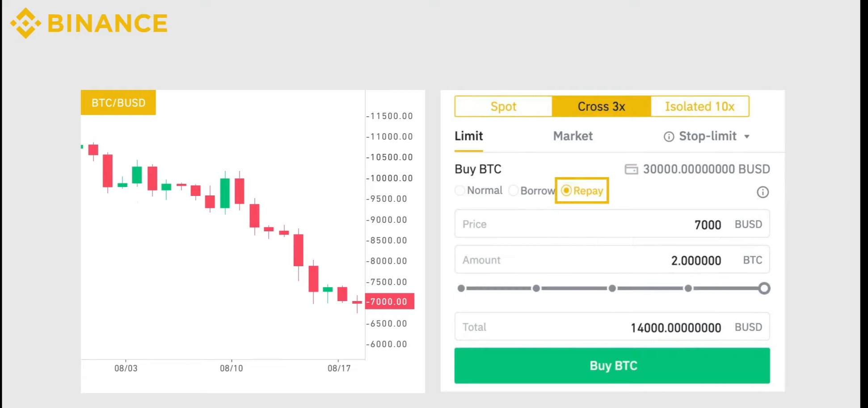This screenshot has width=868, height=408.
Task: Select the Borrow radio option
Action: coord(514,191)
